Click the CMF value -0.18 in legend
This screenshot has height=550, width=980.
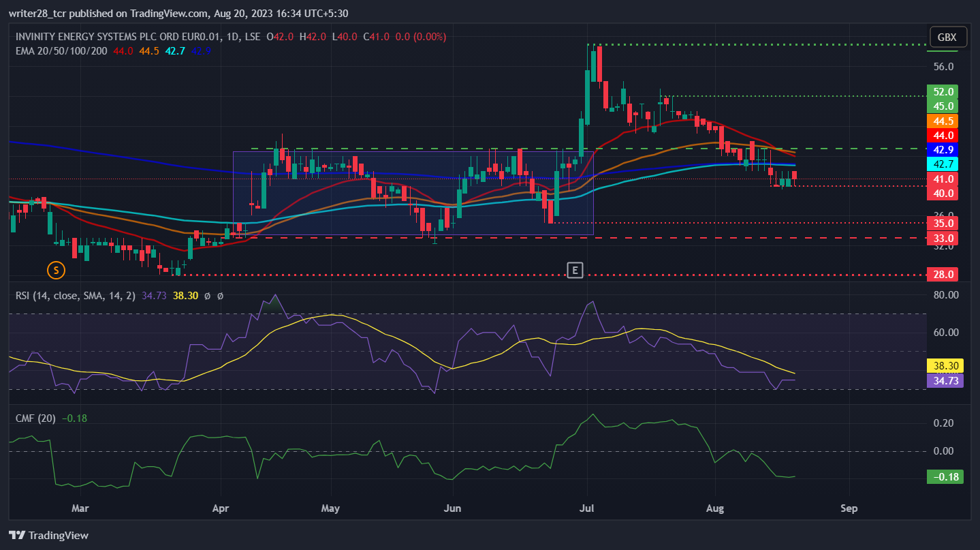coord(74,418)
